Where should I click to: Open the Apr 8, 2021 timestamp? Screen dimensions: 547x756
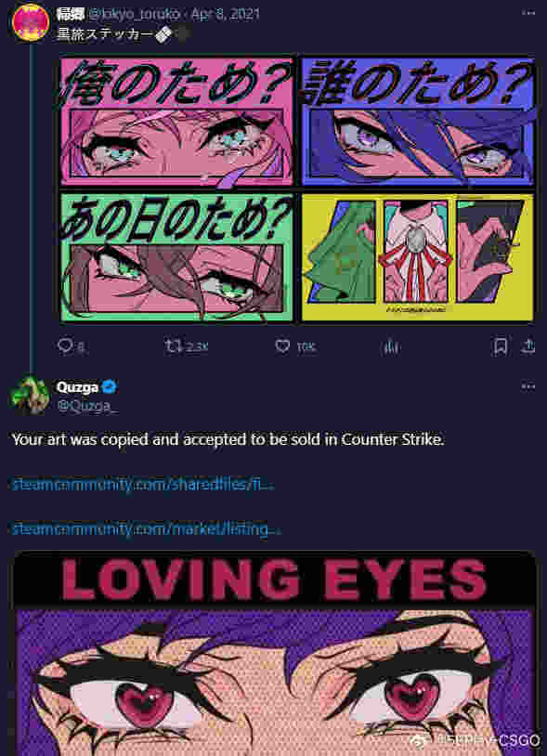point(225,14)
